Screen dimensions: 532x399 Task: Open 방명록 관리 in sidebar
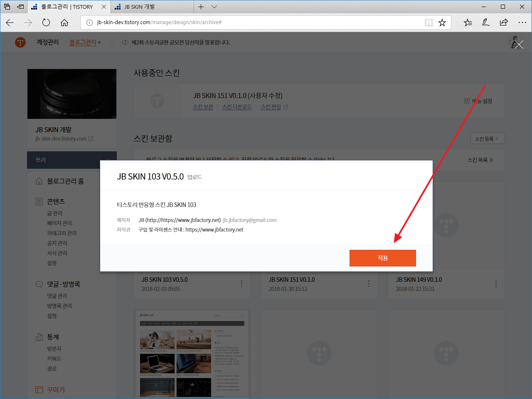point(59,306)
